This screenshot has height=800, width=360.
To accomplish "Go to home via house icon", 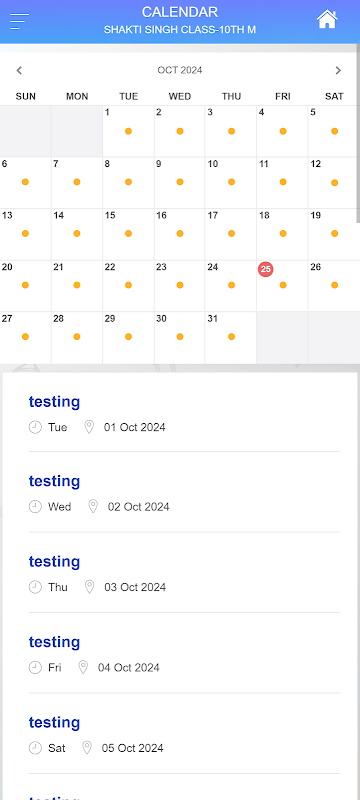I will click(x=327, y=19).
